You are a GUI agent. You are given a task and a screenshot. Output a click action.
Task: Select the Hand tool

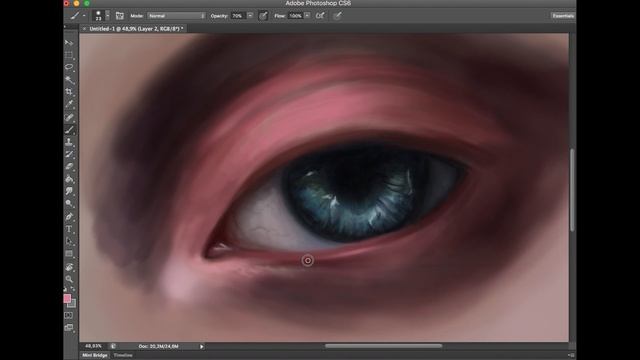pos(69,267)
